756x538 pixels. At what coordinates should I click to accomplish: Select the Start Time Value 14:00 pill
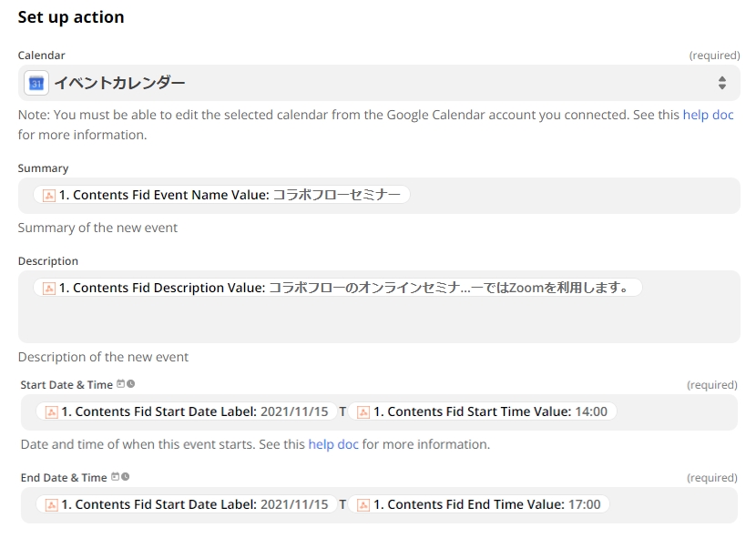[x=482, y=411]
